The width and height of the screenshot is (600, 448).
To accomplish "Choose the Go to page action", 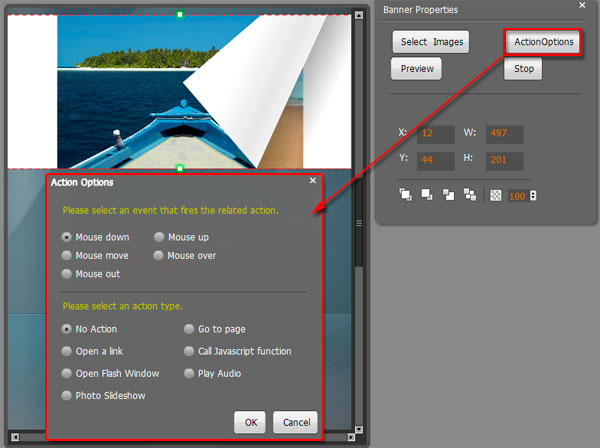I will [x=189, y=329].
